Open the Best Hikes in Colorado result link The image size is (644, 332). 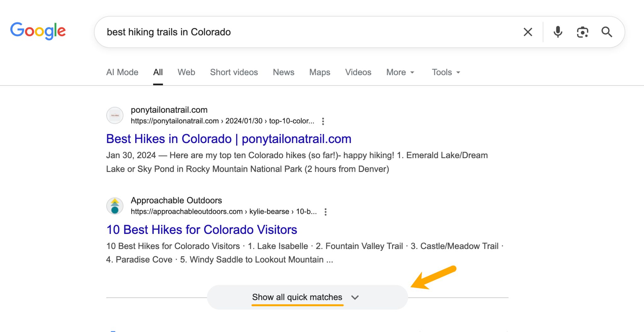pyautogui.click(x=229, y=139)
